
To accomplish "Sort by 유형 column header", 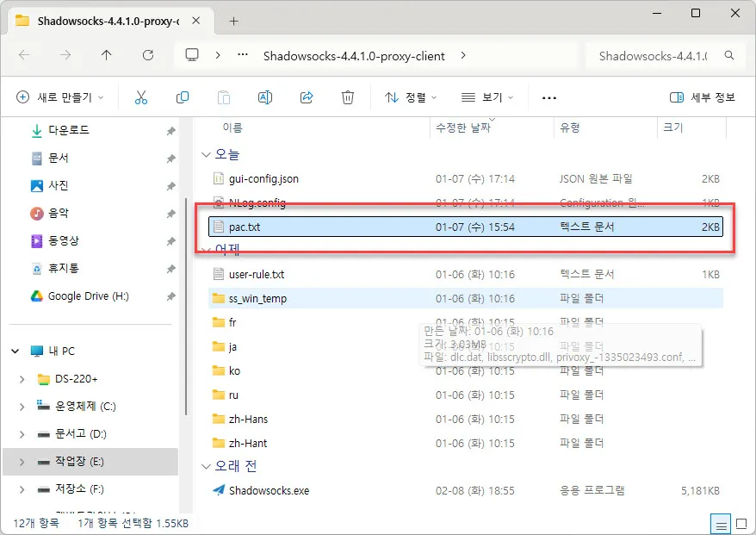I will coord(569,128).
